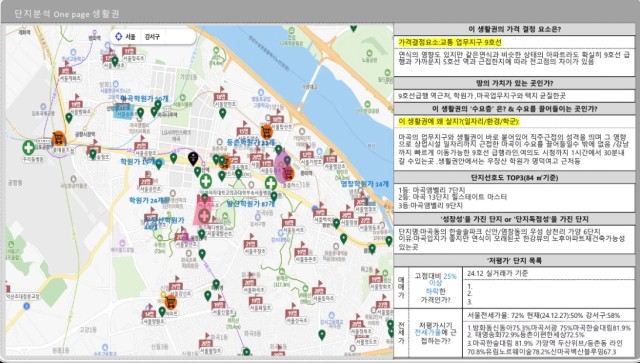Click the green cross marker above 우리들병원
The width and height of the screenshot is (640, 363).
click(x=29, y=147)
